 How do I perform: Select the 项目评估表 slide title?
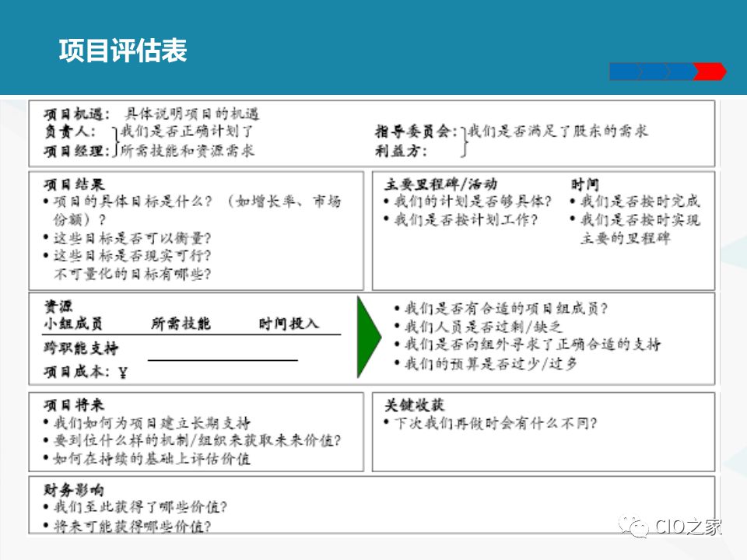(123, 51)
